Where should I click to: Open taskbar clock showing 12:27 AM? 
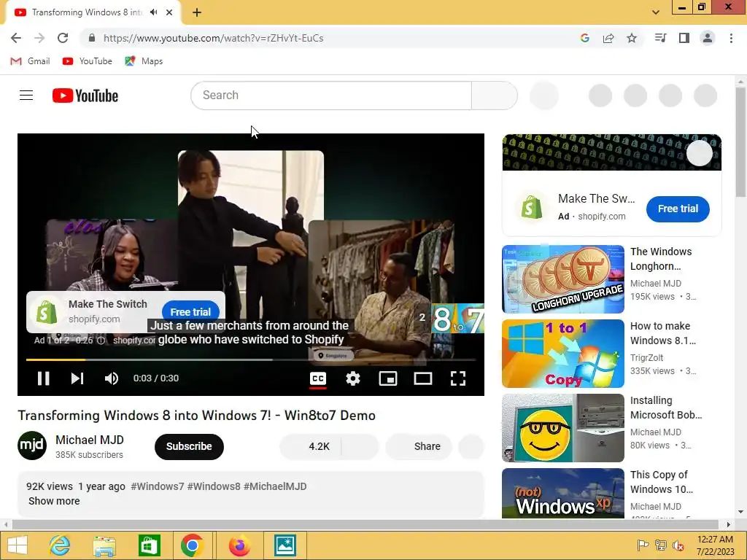coord(715,545)
